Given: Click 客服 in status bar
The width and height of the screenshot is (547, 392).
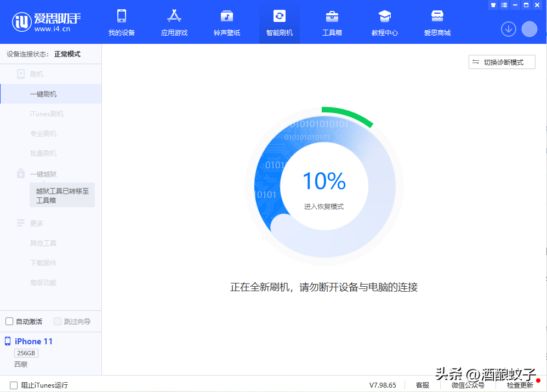Looking at the screenshot, I should coord(423,385).
